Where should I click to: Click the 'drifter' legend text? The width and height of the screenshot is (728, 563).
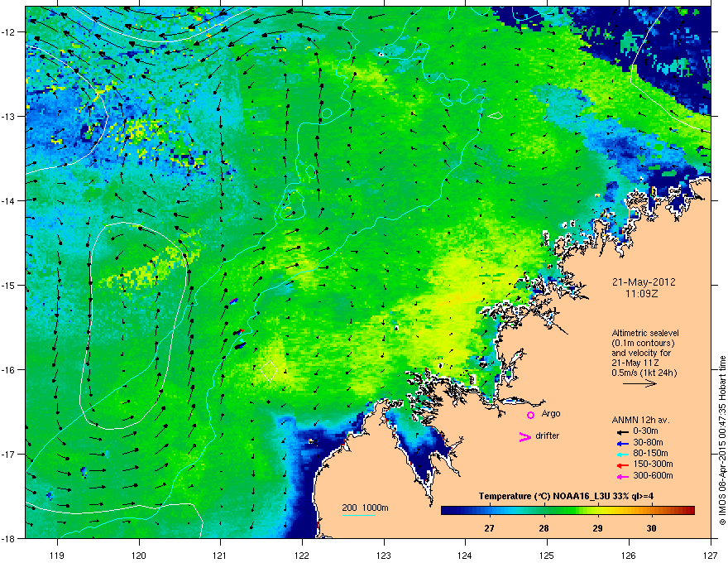click(548, 435)
